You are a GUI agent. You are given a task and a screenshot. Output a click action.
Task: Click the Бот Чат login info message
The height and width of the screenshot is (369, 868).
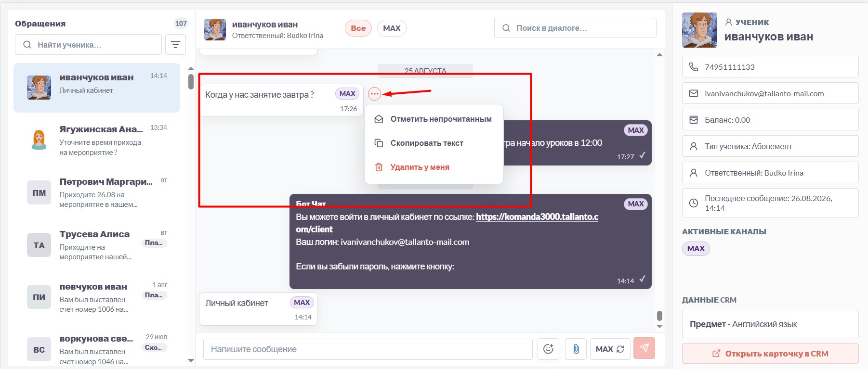470,242
